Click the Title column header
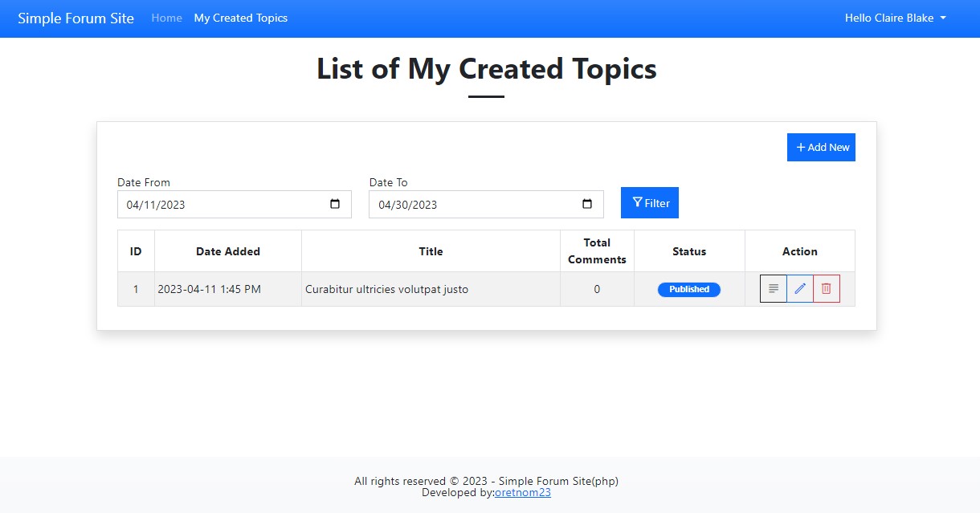980x513 pixels. (x=431, y=251)
